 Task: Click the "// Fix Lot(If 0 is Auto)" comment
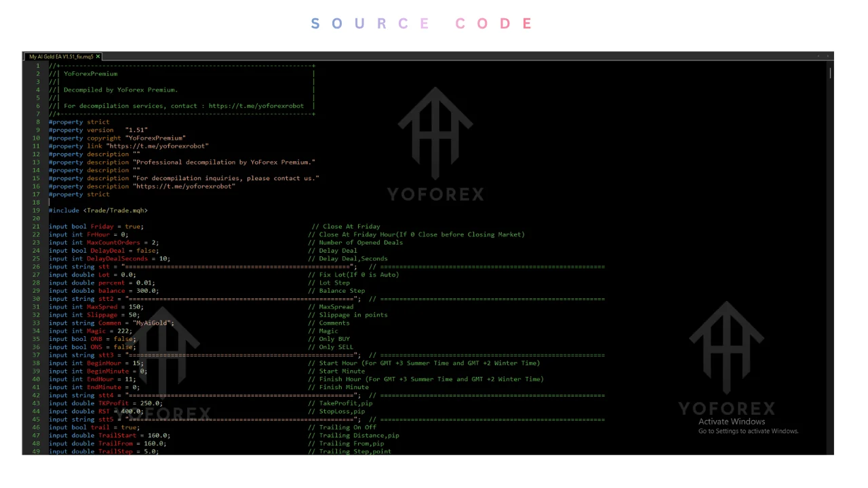pyautogui.click(x=353, y=274)
